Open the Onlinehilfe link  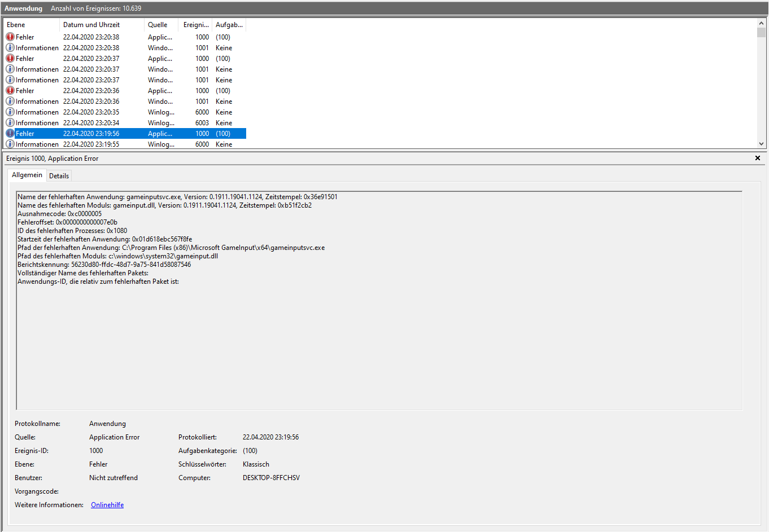click(x=107, y=505)
